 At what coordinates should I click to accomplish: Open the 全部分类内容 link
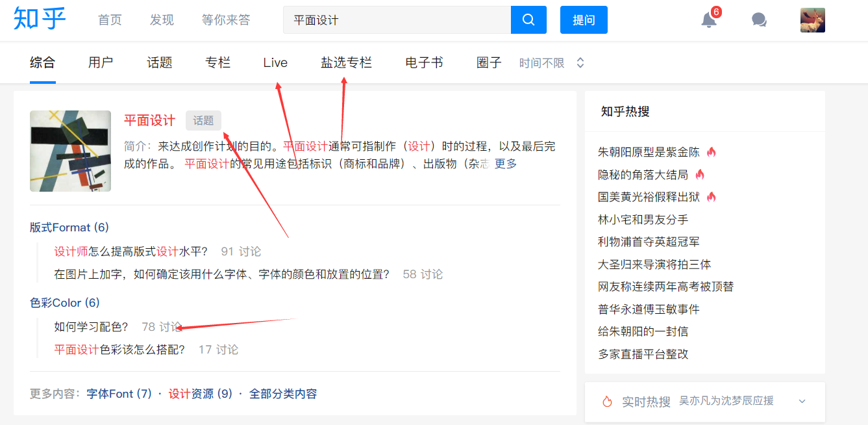tap(283, 394)
